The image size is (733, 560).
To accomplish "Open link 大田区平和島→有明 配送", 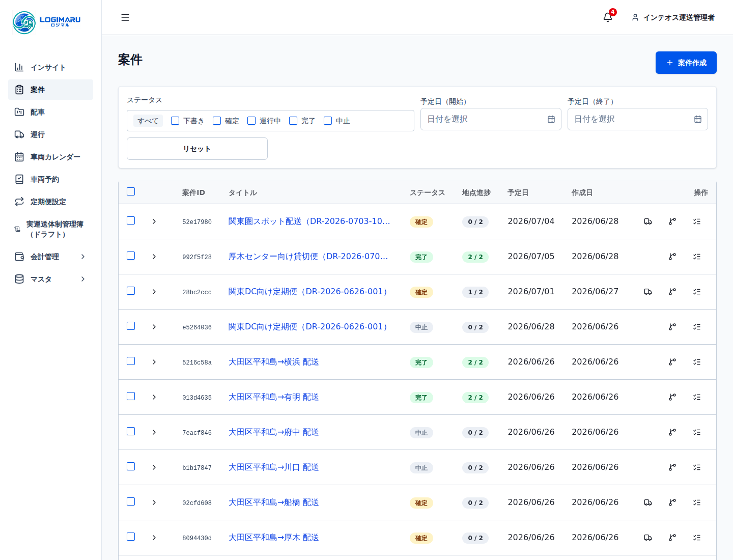I will point(273,397).
